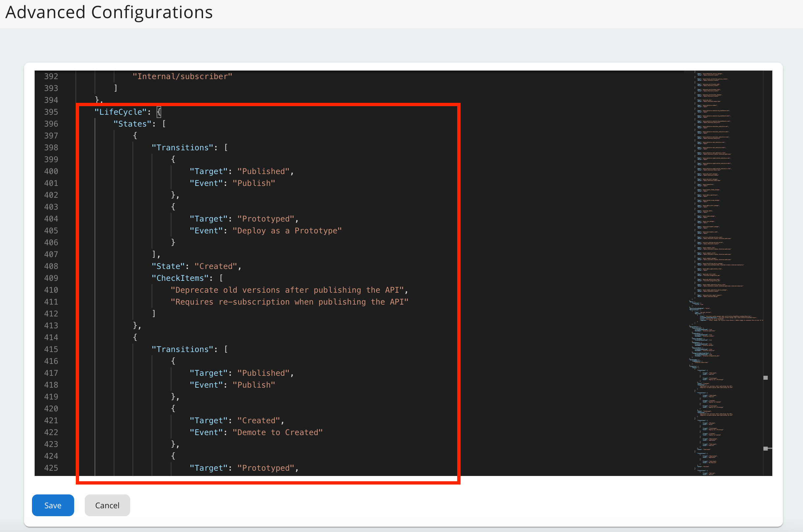Click "Prototyped" value on line 425
Viewport: 803px width, 532px height.
(x=266, y=468)
